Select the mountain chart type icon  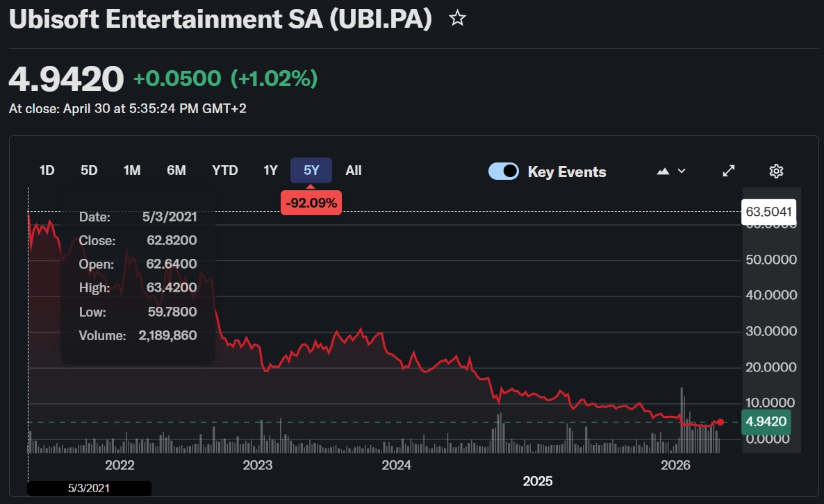pyautogui.click(x=663, y=171)
